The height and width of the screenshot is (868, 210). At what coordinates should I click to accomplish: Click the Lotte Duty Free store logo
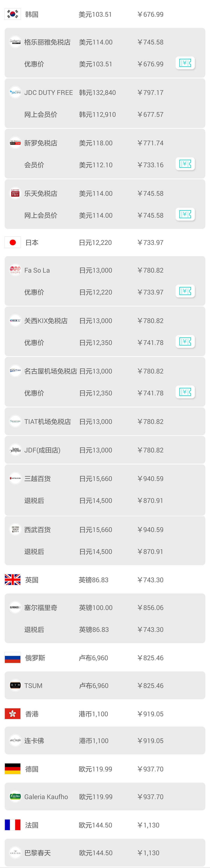click(x=15, y=193)
